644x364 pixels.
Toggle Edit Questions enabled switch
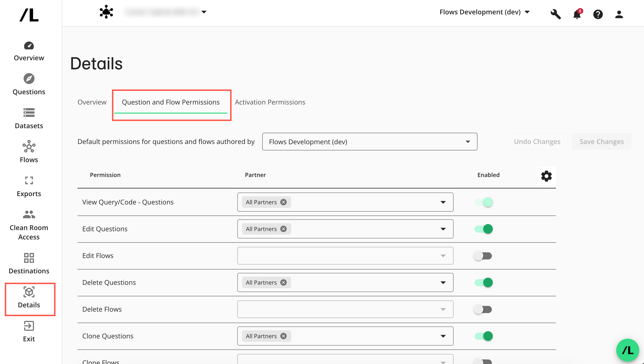click(x=483, y=229)
